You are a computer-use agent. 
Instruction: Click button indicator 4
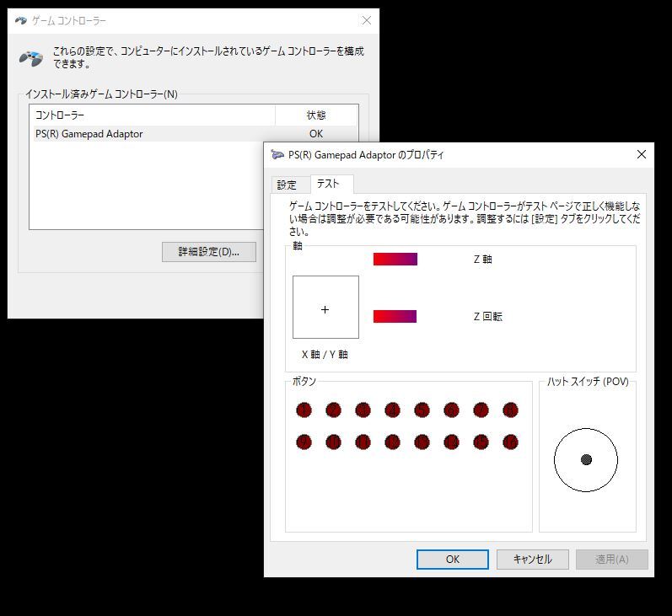coord(393,410)
